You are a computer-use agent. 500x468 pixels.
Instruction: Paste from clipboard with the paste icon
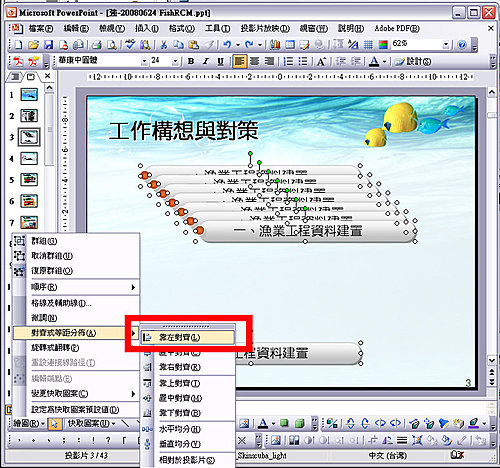pos(194,45)
